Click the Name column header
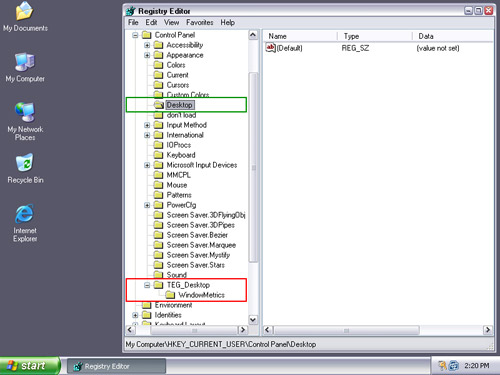Viewport: 500px width, 375px height. 301,36
